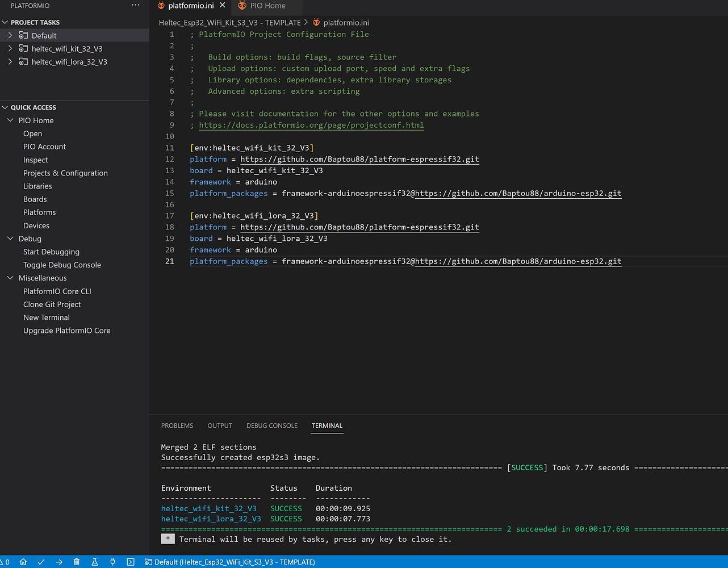Viewport: 728px width, 568px height.
Task: Switch project environment via Default status bar item
Action: (230, 562)
